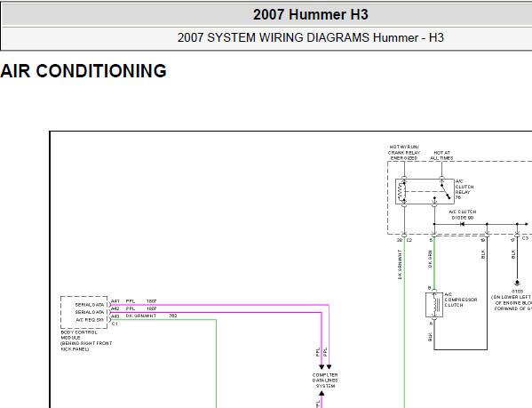Click the A/C clutch relay coil symbol
Screen dimensions: 532x408
(x=401, y=192)
